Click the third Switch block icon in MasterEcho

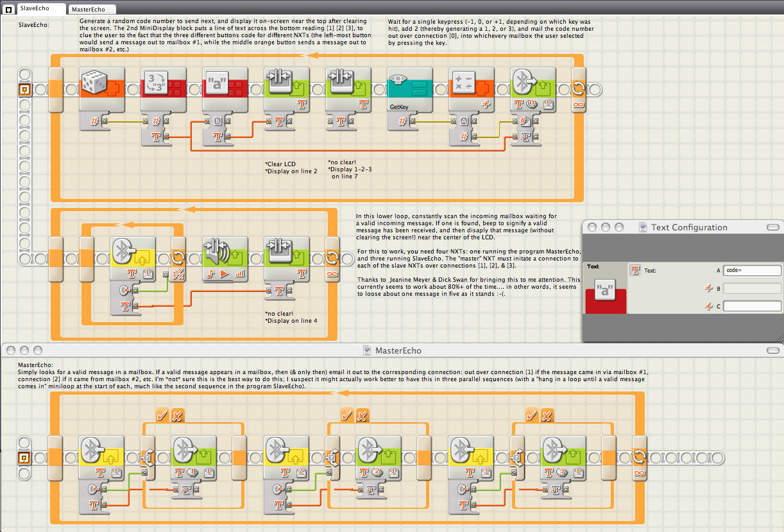tap(517, 458)
